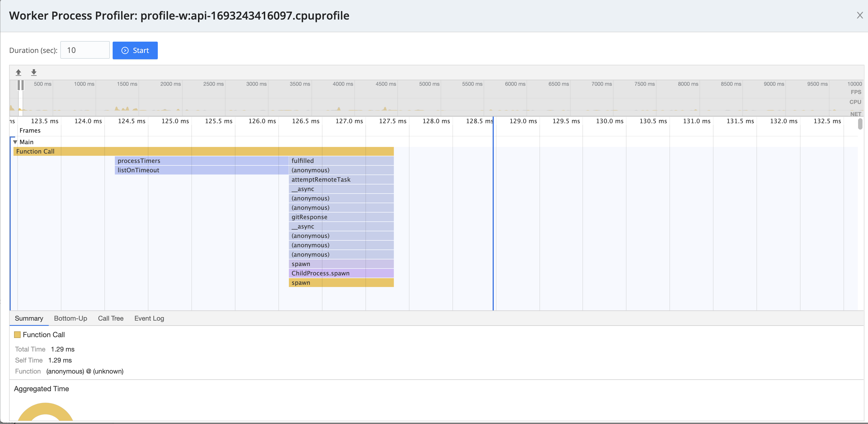868x424 pixels.
Task: Edit the Duration seconds input field
Action: tap(85, 50)
